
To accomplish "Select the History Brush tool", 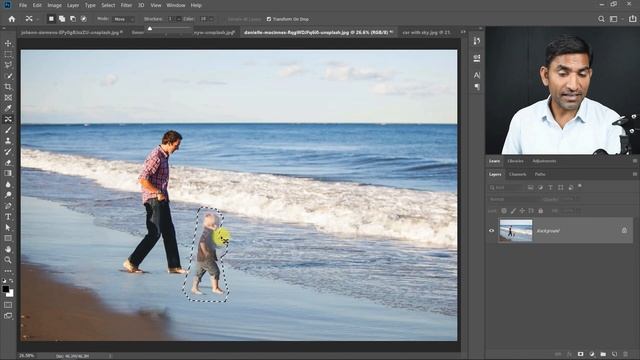I will click(8, 151).
